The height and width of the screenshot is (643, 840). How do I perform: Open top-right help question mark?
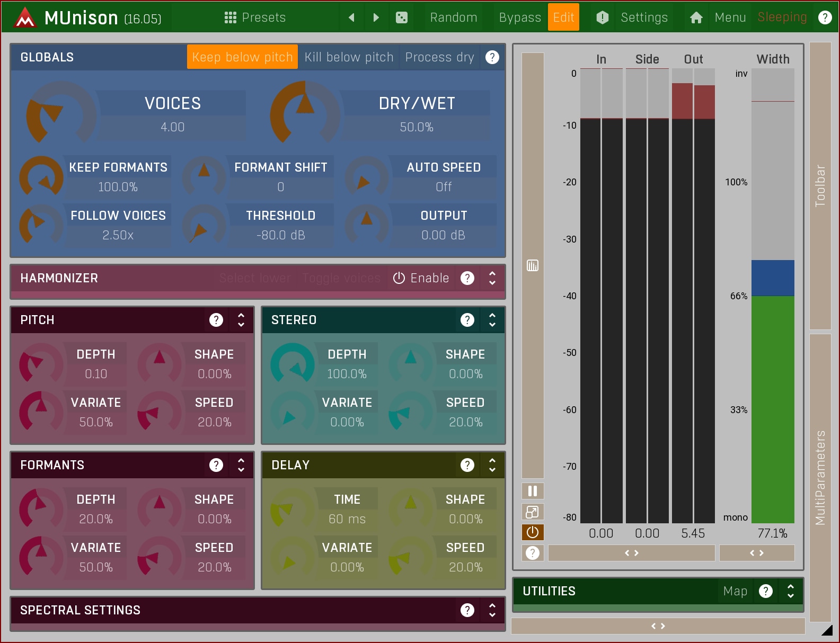pos(825,17)
